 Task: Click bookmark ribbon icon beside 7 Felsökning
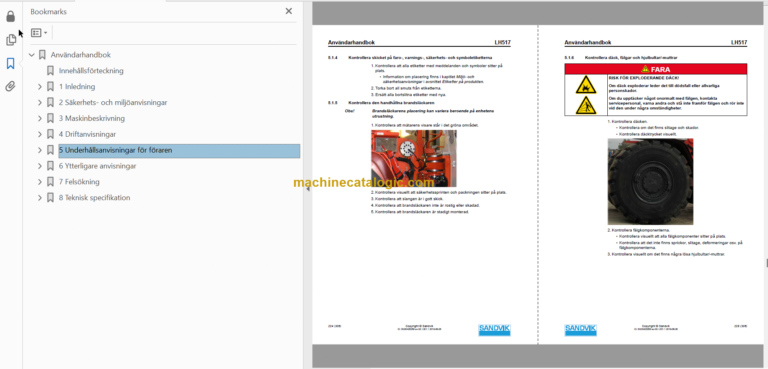[50, 182]
